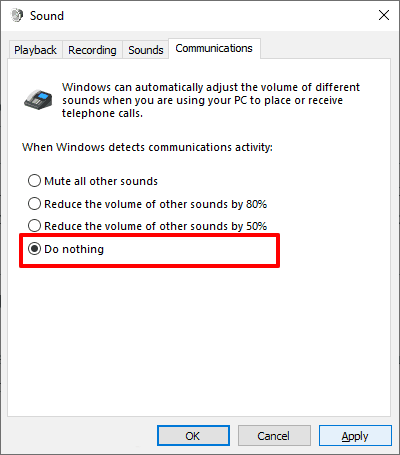The image size is (400, 455).
Task: Select the Communications tab
Action: [214, 49]
